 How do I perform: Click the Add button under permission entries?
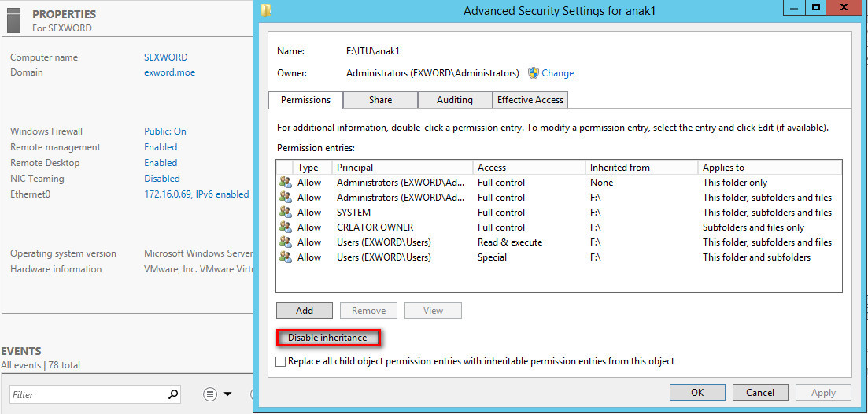point(305,311)
